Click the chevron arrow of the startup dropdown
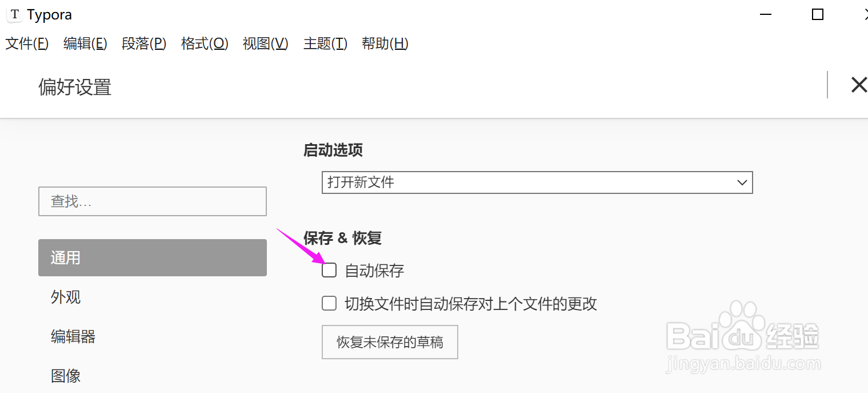 (x=742, y=183)
